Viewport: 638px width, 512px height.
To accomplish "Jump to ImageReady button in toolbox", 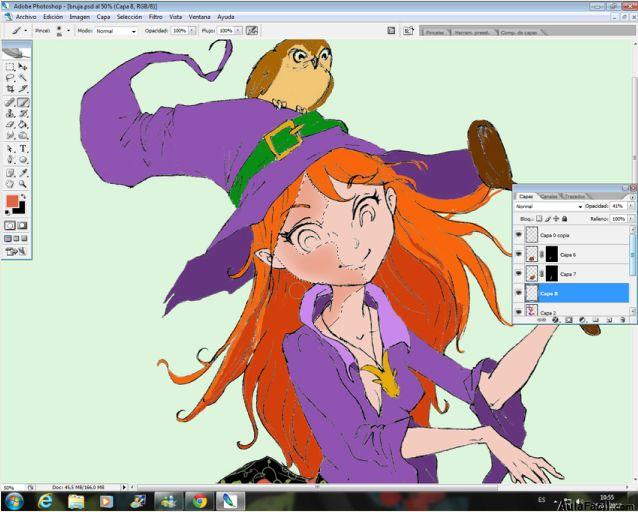I will [16, 252].
